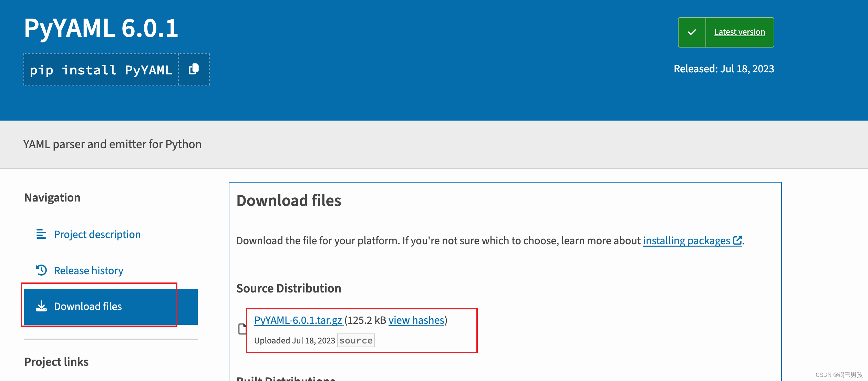Download PyYAML-6.0.1.tar.gz source file
Image resolution: width=868 pixels, height=381 pixels.
tap(298, 320)
